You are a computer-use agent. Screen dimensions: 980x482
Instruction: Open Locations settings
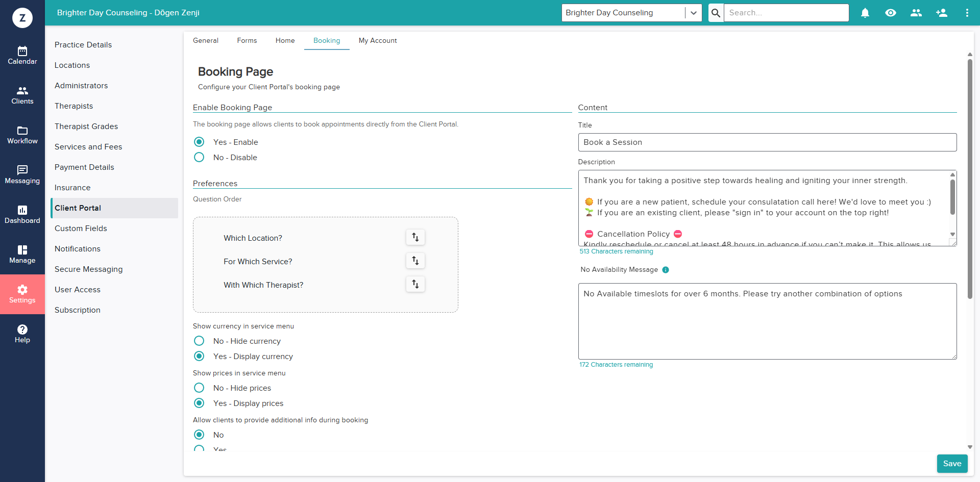tap(114, 65)
